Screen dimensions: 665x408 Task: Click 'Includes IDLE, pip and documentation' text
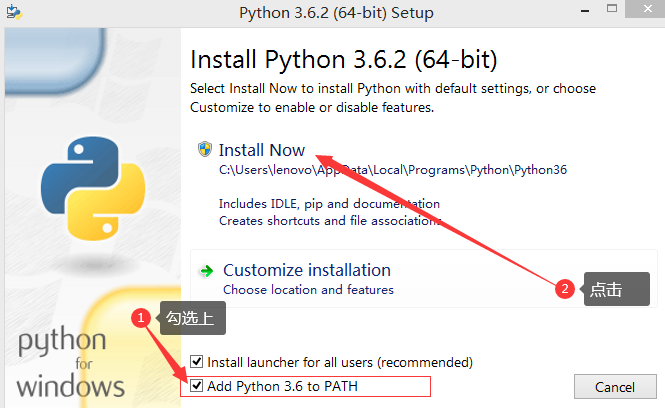330,204
